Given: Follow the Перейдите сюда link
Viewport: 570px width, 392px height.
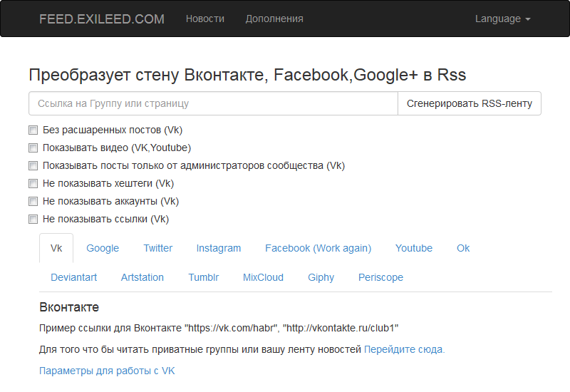Looking at the screenshot, I should (404, 350).
